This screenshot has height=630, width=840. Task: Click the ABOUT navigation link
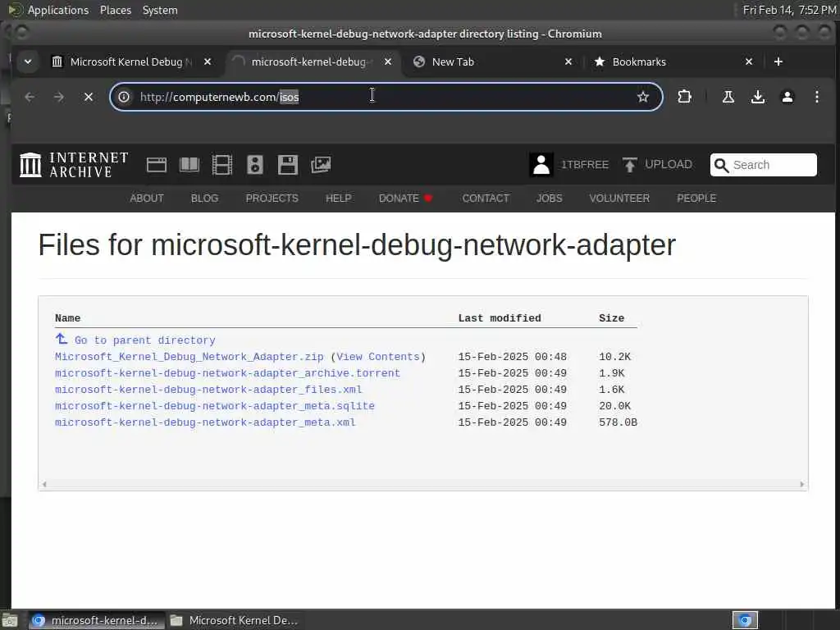point(147,199)
